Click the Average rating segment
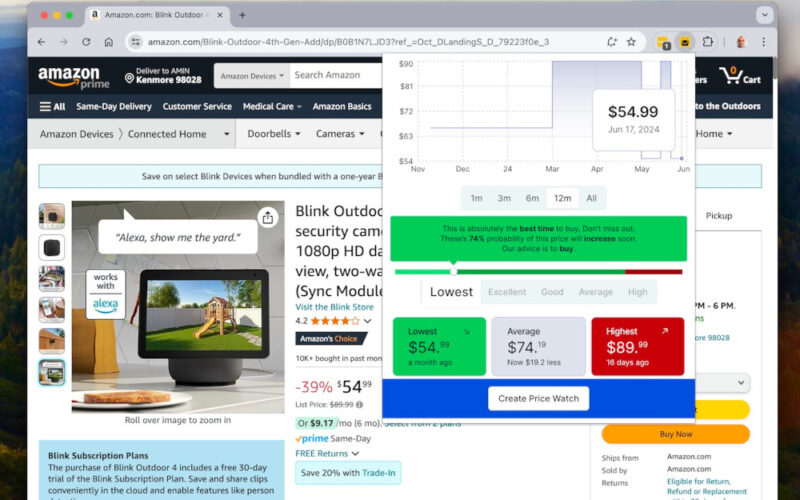 [595, 292]
